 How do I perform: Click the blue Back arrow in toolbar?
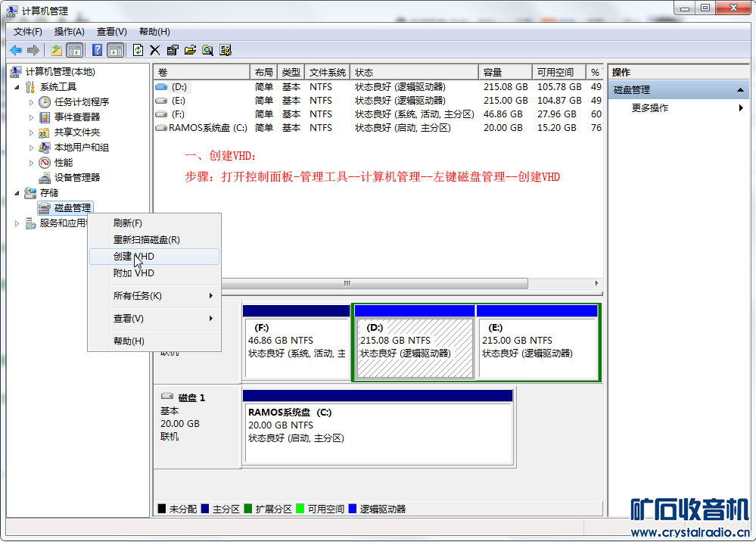click(x=16, y=50)
